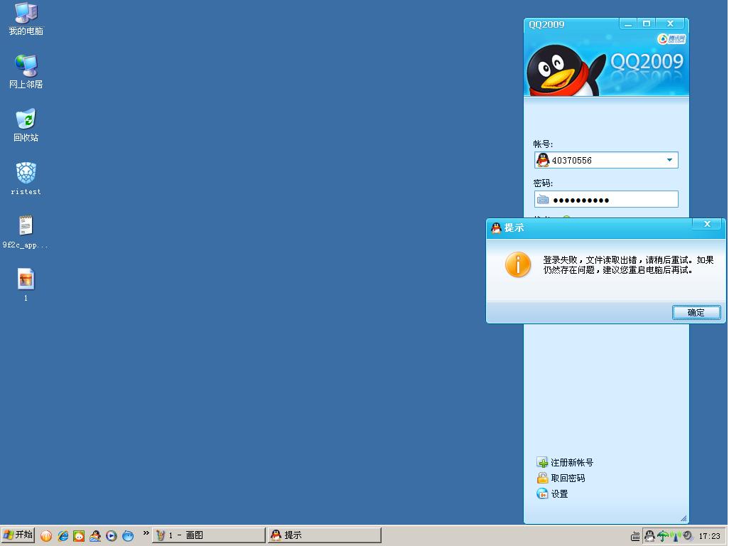Screen dimensions: 756x546
Task: Close the QQ2009 window
Action: [670, 23]
